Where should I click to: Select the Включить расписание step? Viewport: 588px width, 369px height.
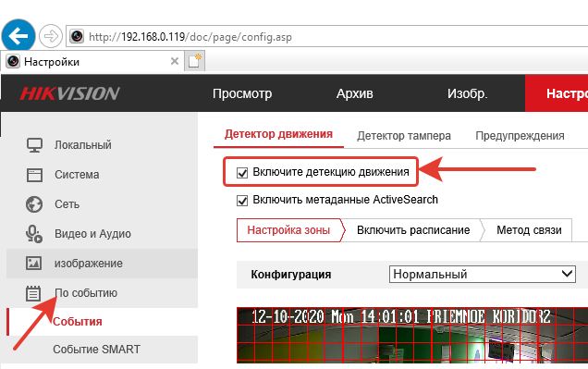[413, 230]
